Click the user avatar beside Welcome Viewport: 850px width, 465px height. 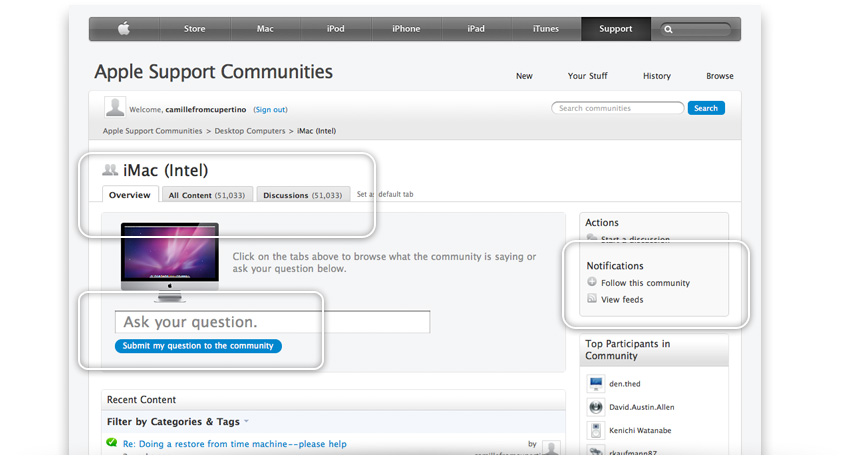[x=115, y=107]
